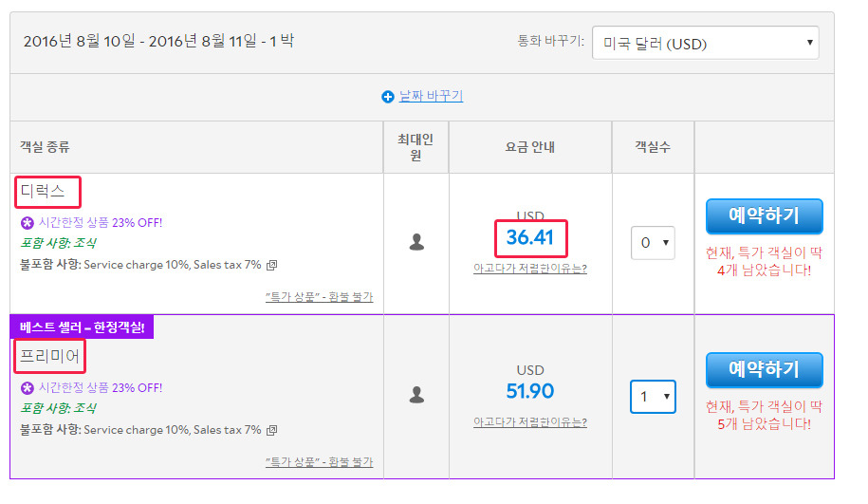Open the 프리미어 room count dropdown
Image resolution: width=868 pixels, height=504 pixels.
coord(653,396)
